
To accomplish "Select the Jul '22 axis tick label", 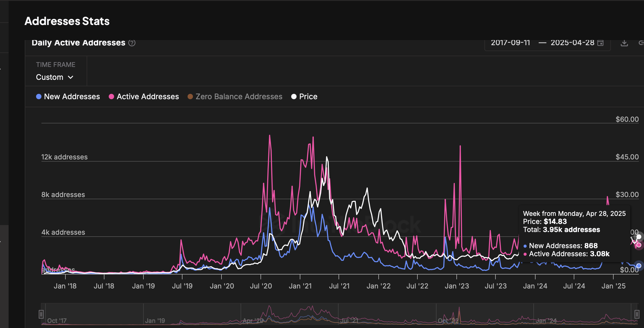I will click(417, 286).
